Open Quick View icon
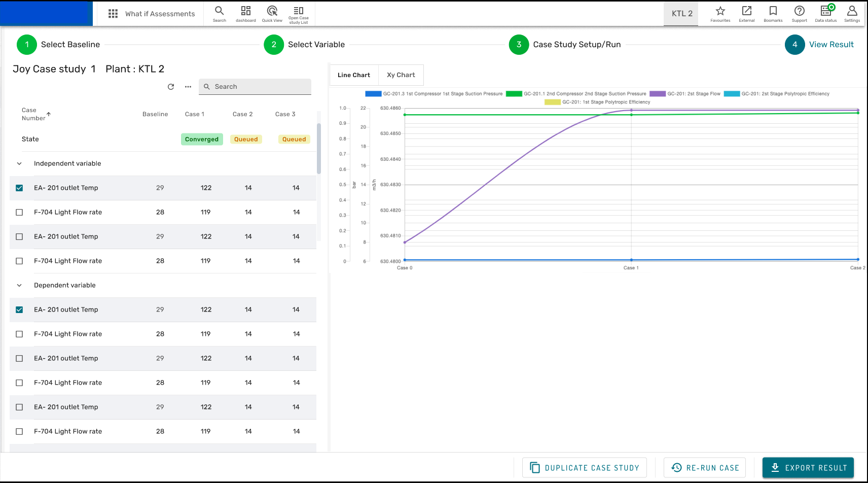Viewport: 868px width, 483px height. point(272,11)
